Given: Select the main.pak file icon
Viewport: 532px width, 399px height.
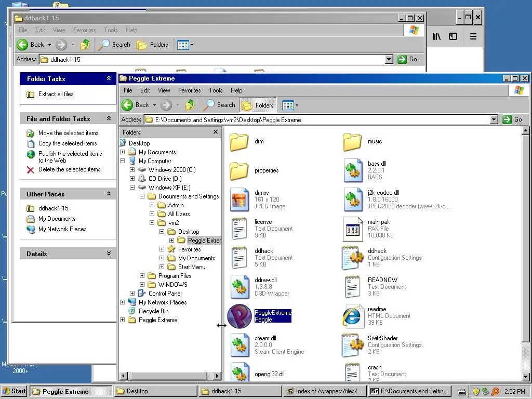Looking at the screenshot, I should pos(353,229).
